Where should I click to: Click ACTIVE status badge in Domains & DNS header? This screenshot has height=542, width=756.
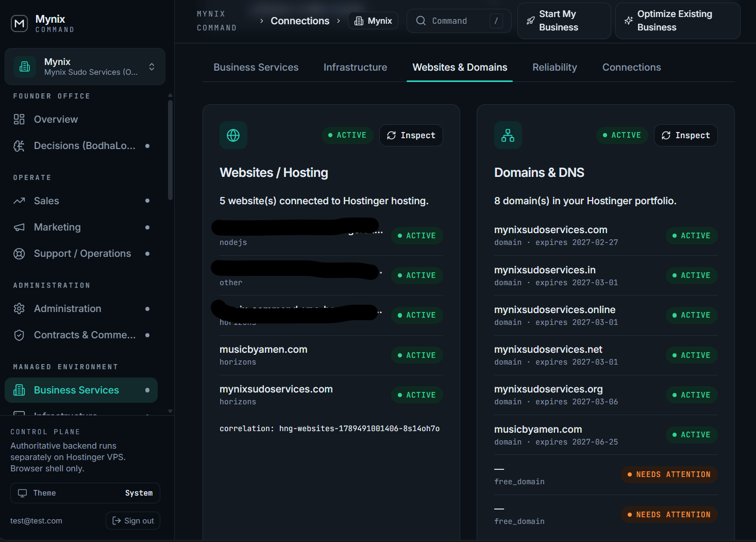pyautogui.click(x=622, y=135)
